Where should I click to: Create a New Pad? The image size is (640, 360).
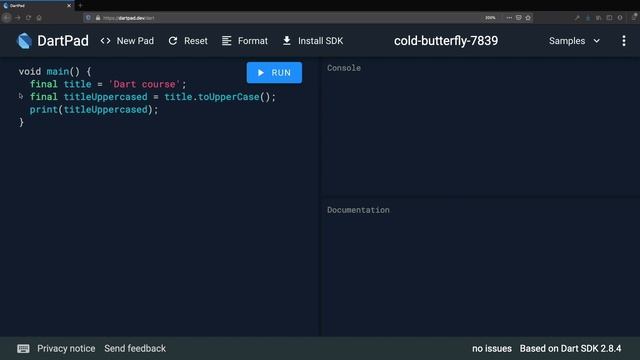click(127, 41)
